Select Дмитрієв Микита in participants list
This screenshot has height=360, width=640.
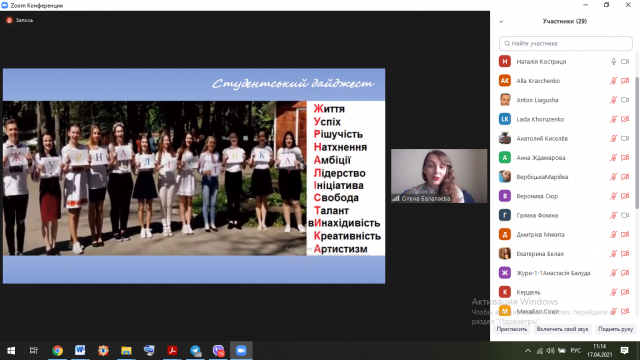(x=565, y=234)
